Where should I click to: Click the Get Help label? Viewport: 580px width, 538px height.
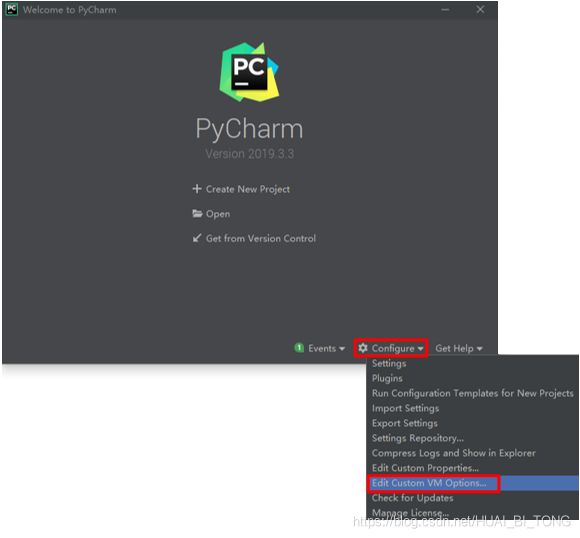point(454,348)
